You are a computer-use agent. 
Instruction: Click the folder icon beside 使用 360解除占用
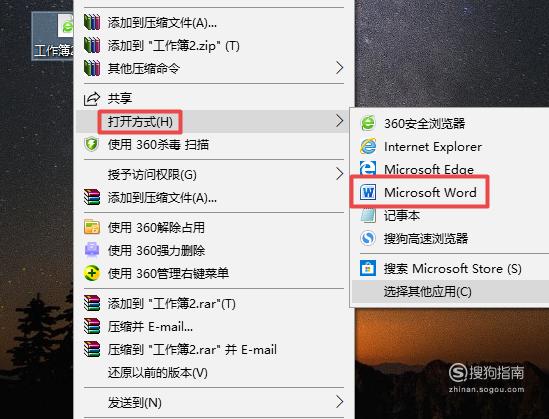coord(92,227)
